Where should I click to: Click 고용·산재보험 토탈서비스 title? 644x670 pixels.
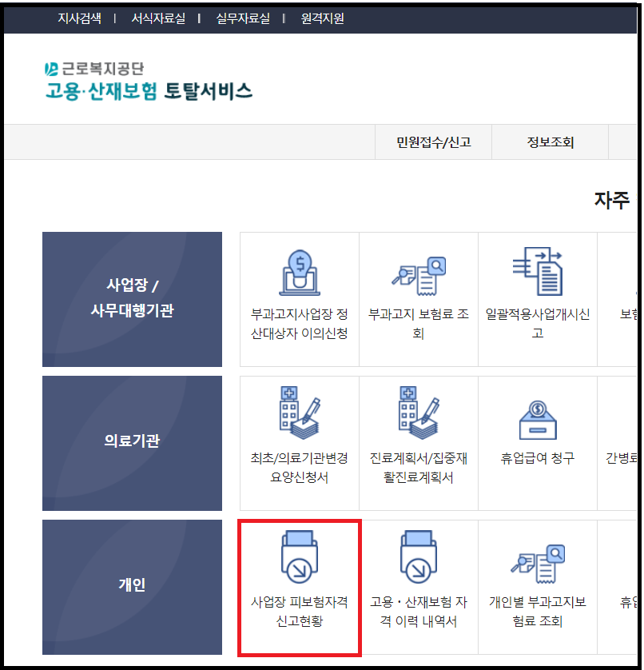point(149,91)
